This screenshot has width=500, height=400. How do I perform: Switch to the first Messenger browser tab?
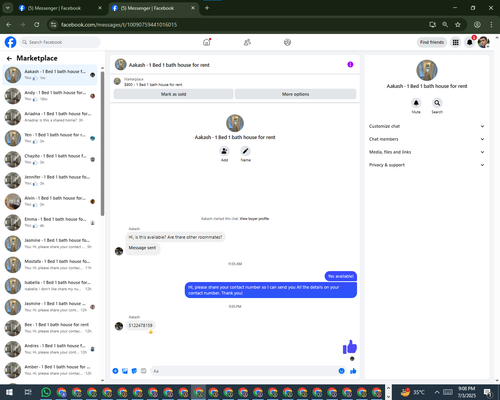pos(60,8)
